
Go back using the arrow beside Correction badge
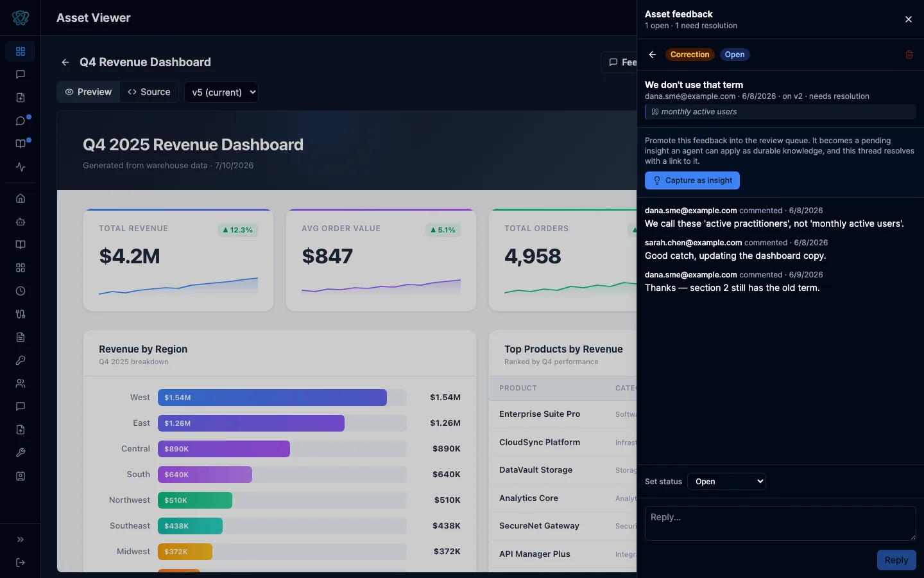[653, 55]
